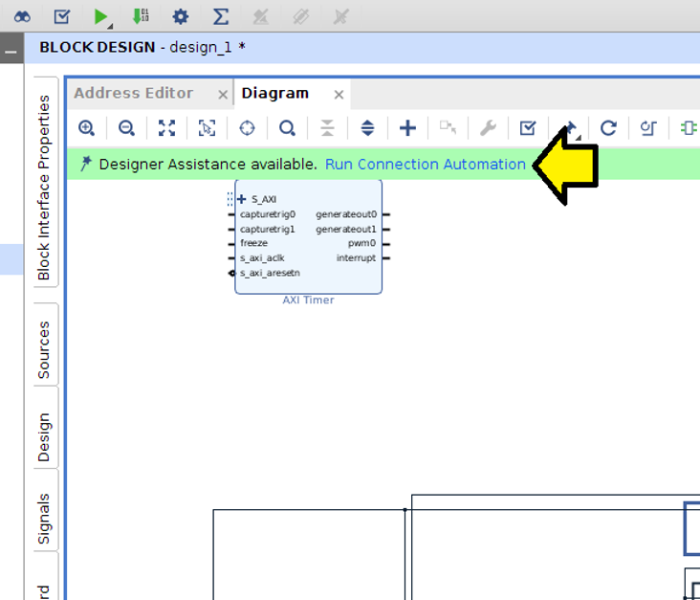The image size is (700, 600).
Task: Click the Zoom Out magnifier icon
Action: click(126, 128)
